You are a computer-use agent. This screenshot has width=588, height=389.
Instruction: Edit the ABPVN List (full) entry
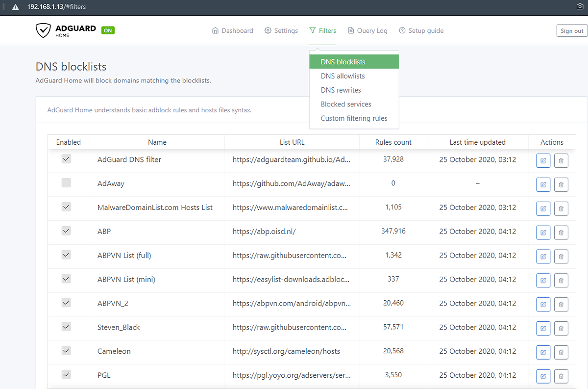543,256
